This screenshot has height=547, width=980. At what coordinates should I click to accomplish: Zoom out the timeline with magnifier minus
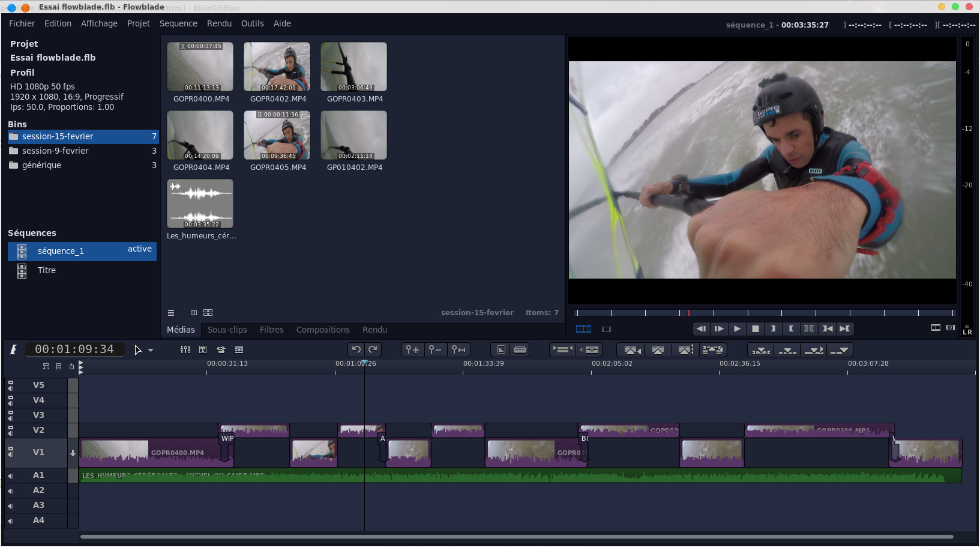click(x=435, y=349)
